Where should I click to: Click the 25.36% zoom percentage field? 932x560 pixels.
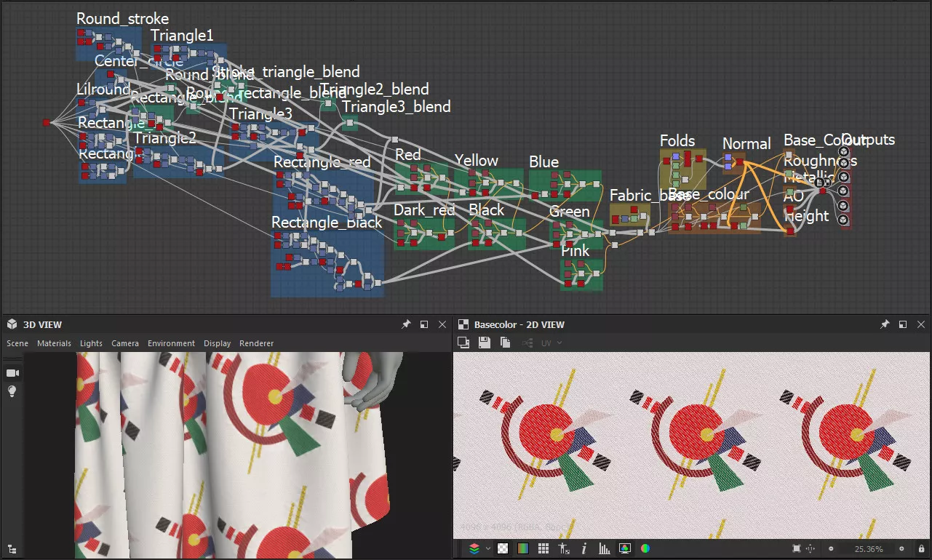869,548
